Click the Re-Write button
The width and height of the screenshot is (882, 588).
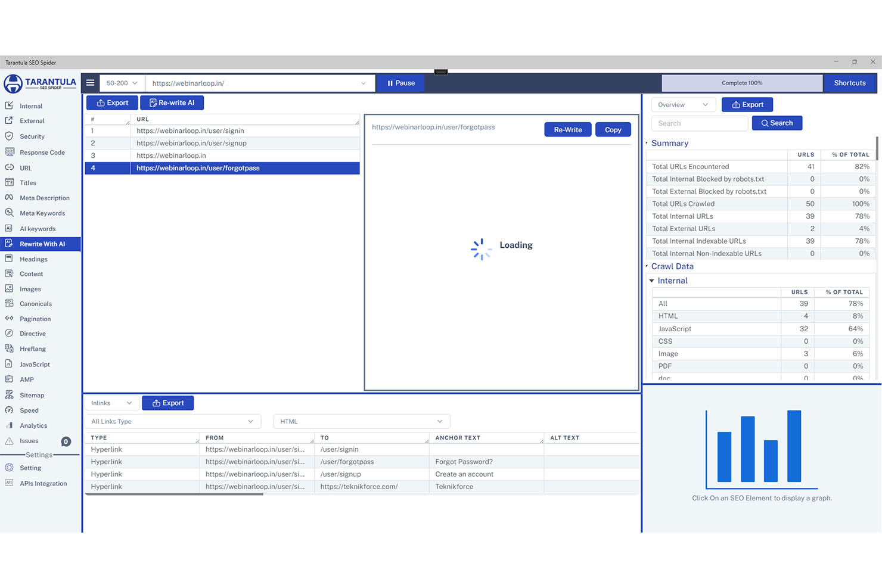click(x=568, y=129)
